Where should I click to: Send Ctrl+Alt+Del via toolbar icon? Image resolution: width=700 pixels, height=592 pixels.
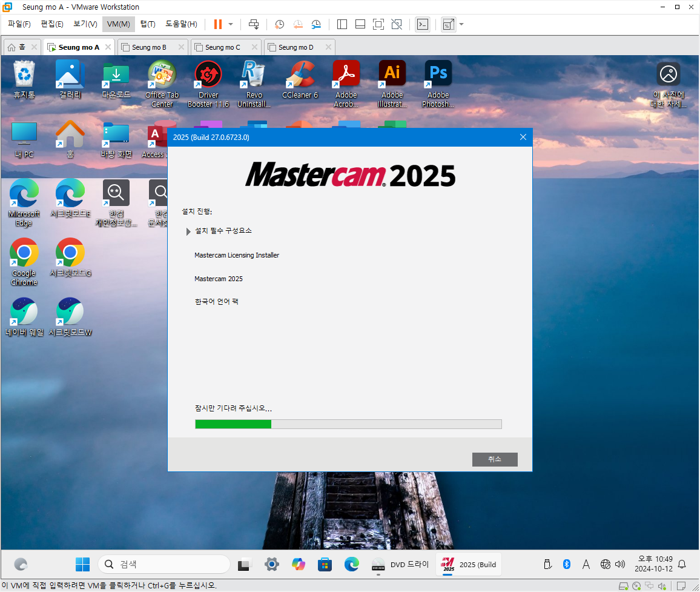click(254, 24)
